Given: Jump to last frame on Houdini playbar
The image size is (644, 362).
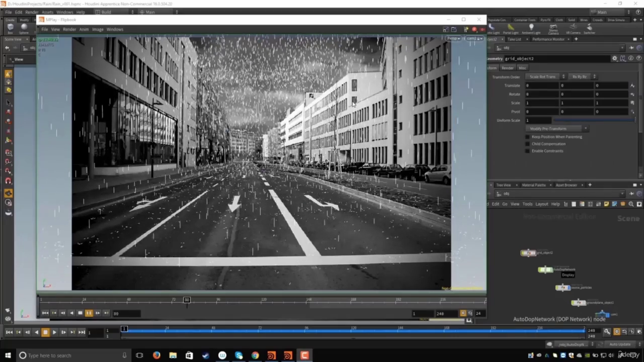Looking at the screenshot, I should 82,332.
